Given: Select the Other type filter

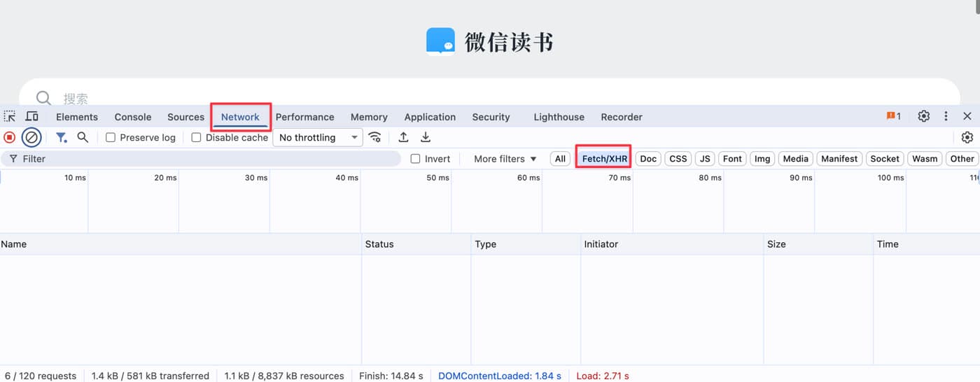Looking at the screenshot, I should coord(962,159).
